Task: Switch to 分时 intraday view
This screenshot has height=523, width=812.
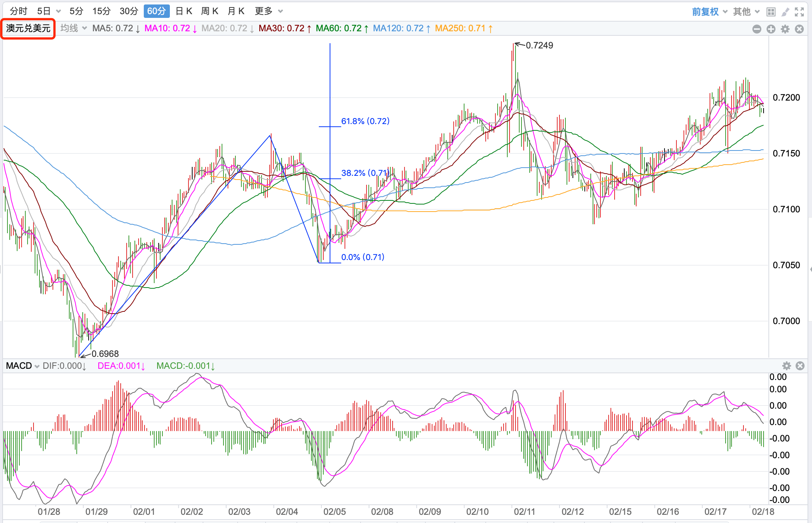Action: (x=18, y=11)
